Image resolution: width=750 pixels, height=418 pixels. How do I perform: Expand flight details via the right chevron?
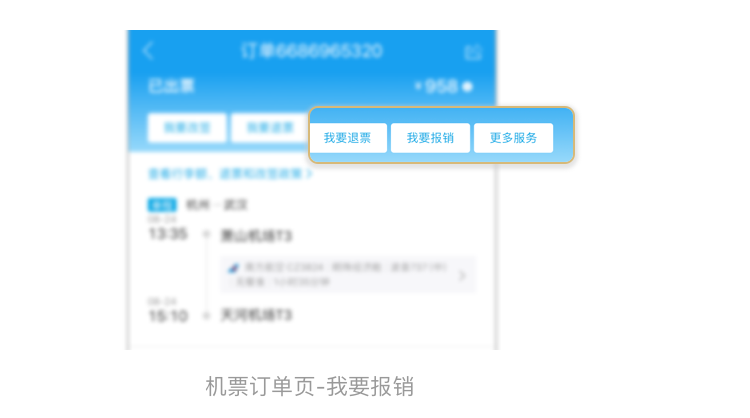pos(462,275)
